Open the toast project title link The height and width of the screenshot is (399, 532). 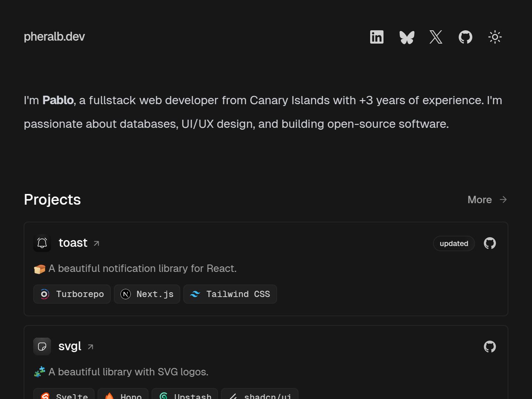tap(73, 243)
